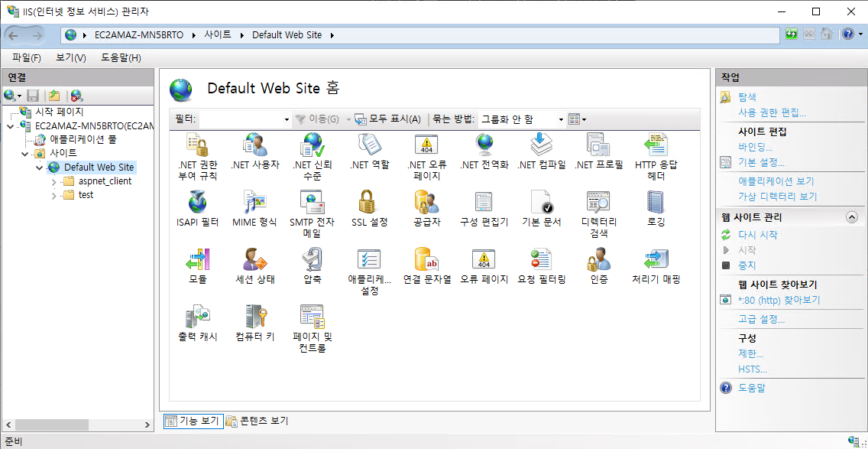Open the 묶는 방법 grouping dropdown

[x=561, y=119]
